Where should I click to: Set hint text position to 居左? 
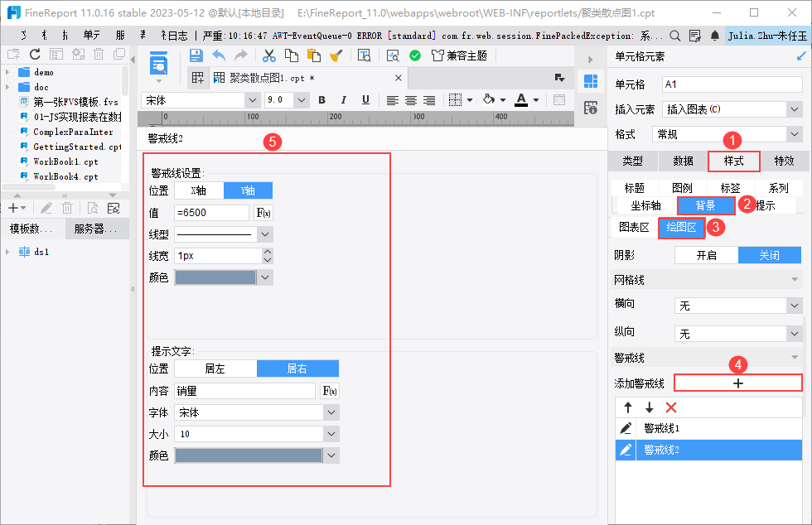[215, 368]
